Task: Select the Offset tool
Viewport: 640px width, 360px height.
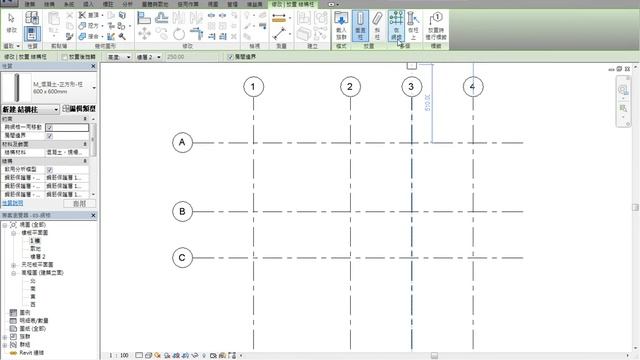Action: point(162,18)
